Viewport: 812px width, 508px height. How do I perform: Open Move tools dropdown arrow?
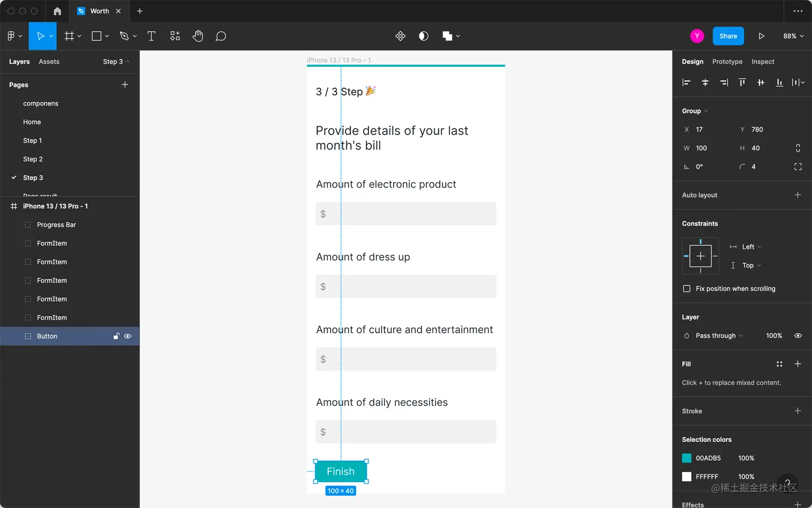pos(52,36)
